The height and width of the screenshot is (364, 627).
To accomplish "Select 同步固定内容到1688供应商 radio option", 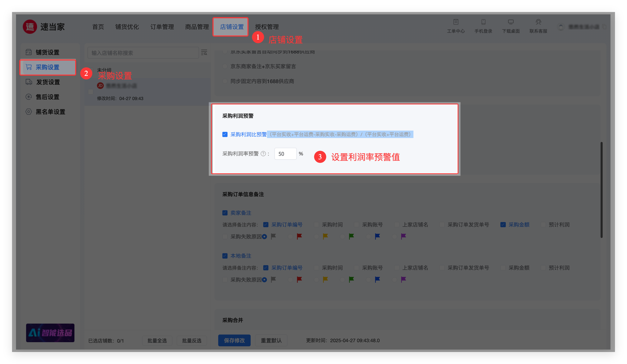I will [x=225, y=81].
